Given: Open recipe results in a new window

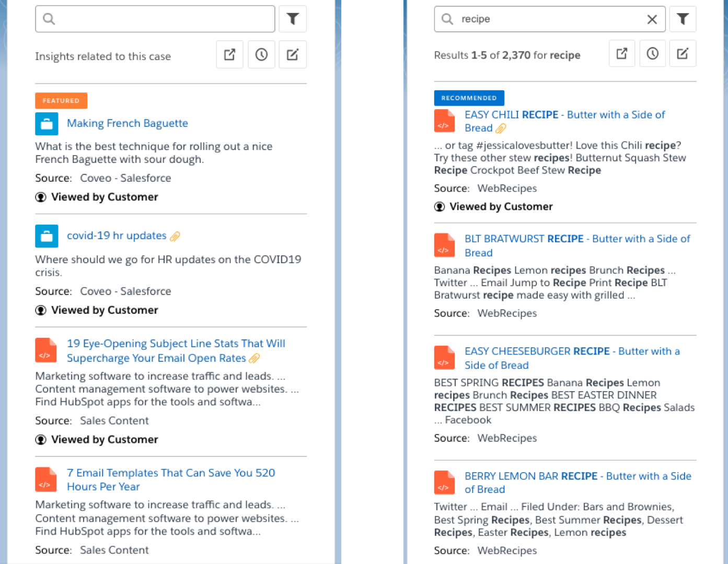Looking at the screenshot, I should [621, 53].
